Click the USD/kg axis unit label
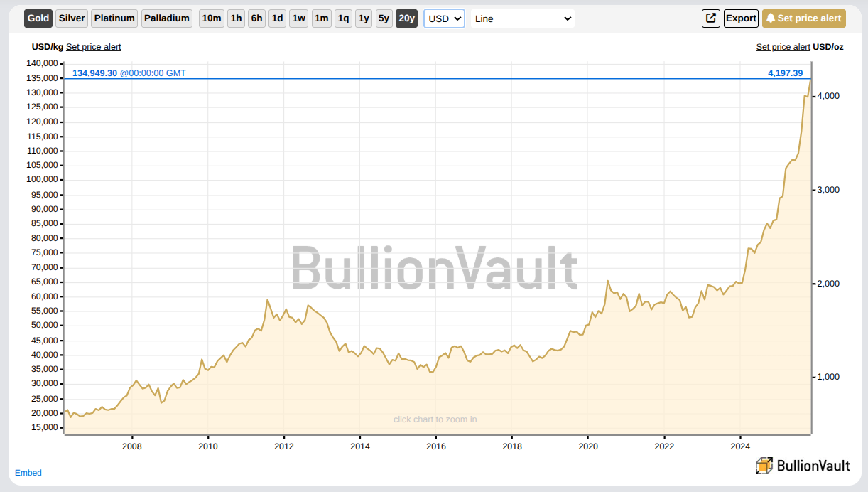Viewport: 868px width, 492px height. click(48, 47)
